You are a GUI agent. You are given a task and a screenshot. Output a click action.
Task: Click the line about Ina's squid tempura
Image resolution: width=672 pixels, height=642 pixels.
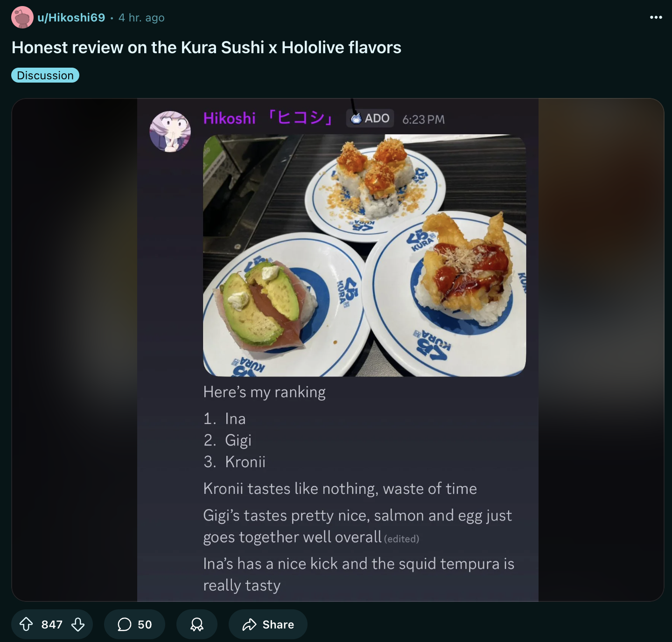click(358, 574)
